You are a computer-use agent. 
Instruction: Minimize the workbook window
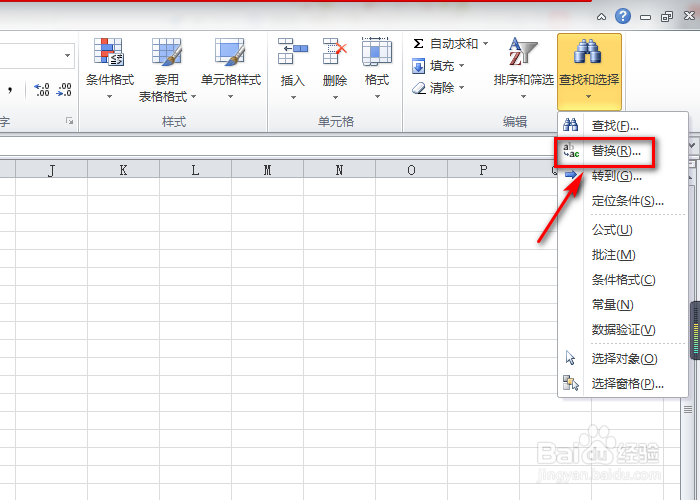[x=645, y=17]
